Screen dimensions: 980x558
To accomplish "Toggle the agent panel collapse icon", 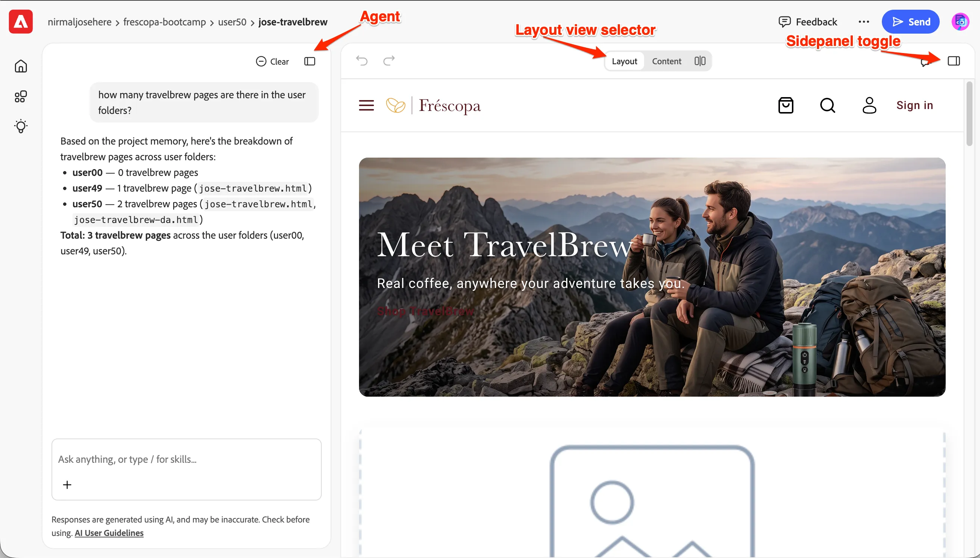I will pyautogui.click(x=310, y=61).
